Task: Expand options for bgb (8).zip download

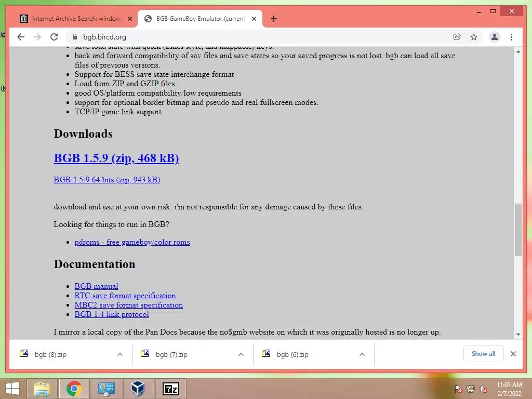Action: click(120, 354)
